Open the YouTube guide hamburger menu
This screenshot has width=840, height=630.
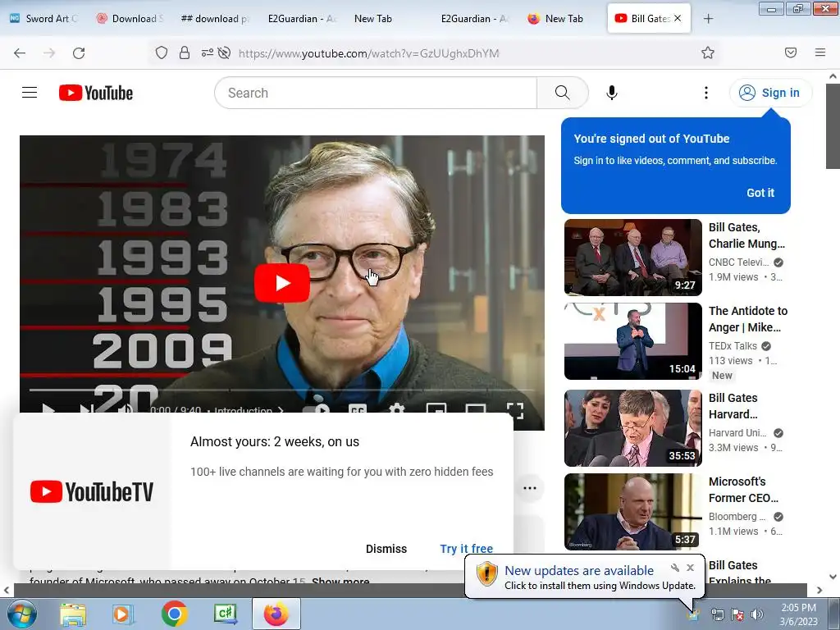tap(30, 93)
